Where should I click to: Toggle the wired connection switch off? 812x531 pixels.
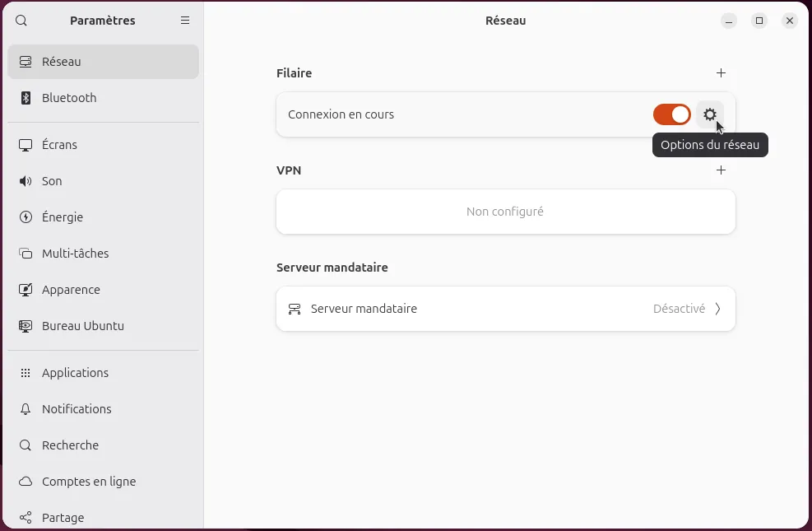click(672, 114)
